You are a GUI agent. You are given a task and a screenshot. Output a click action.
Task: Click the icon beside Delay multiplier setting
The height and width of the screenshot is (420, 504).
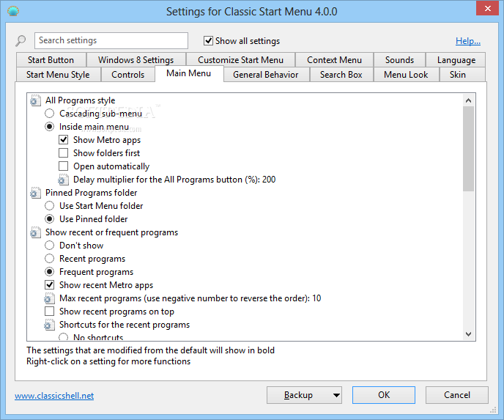coord(63,180)
